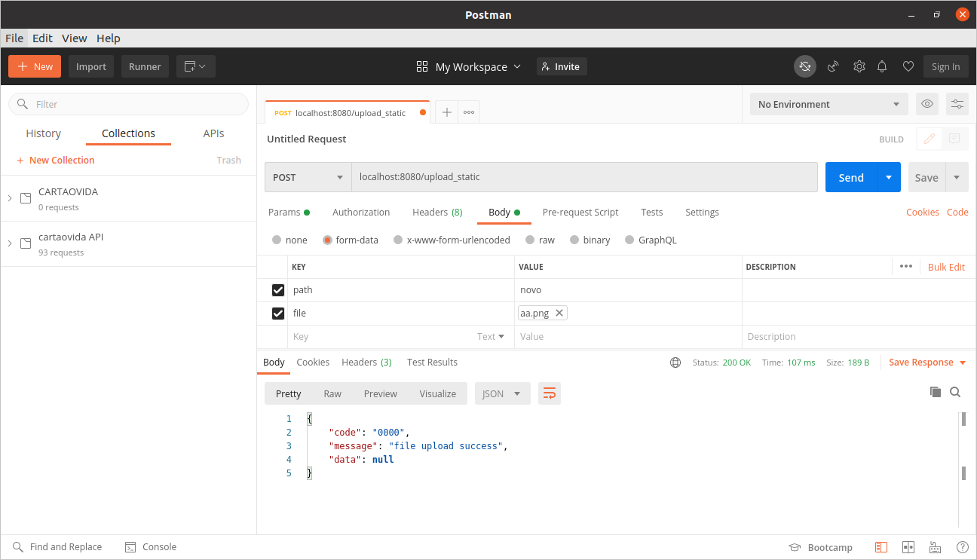977x560 pixels.
Task: Open the request Headers (8) tab
Action: click(437, 213)
